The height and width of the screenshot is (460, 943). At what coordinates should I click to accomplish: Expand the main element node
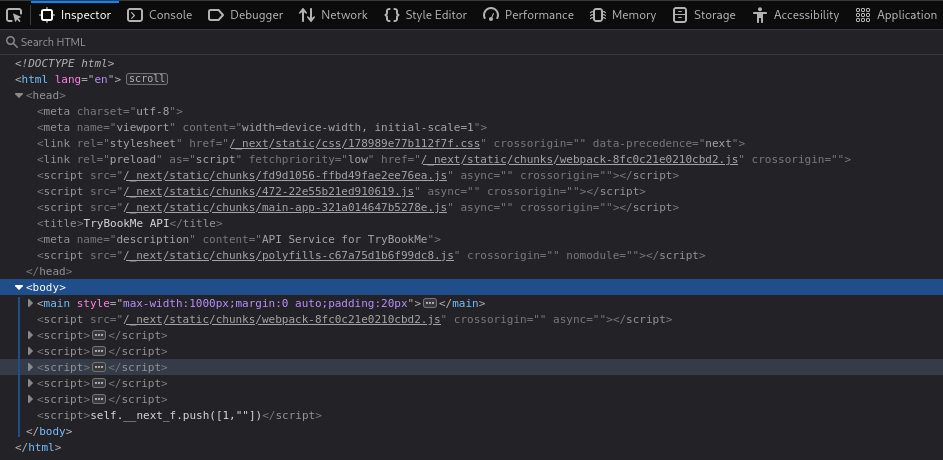point(30,303)
